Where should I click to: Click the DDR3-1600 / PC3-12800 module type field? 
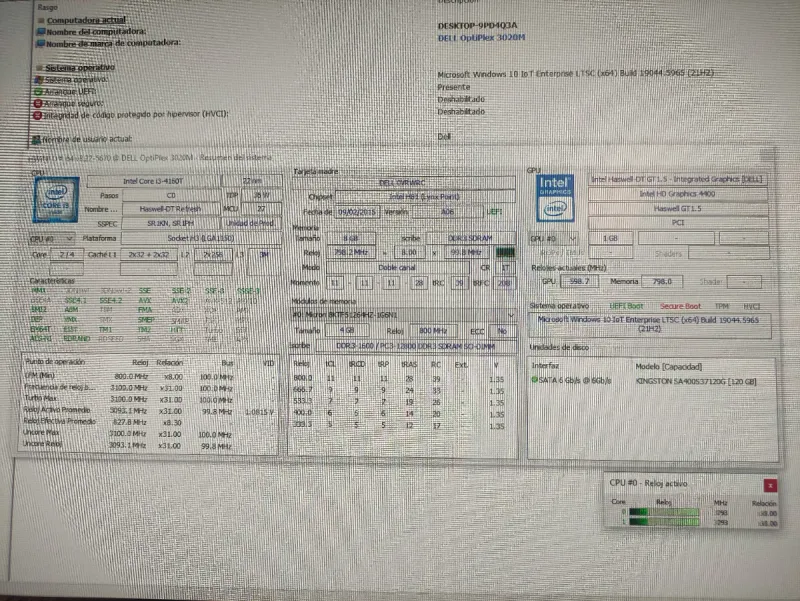coord(415,346)
